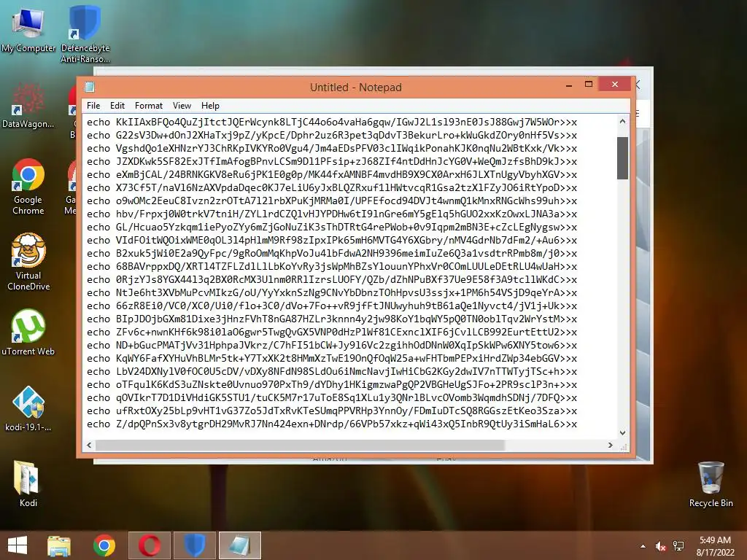Click the line starting echo LbV24DXNy1V0
The width and height of the screenshot is (747, 560).
point(332,371)
